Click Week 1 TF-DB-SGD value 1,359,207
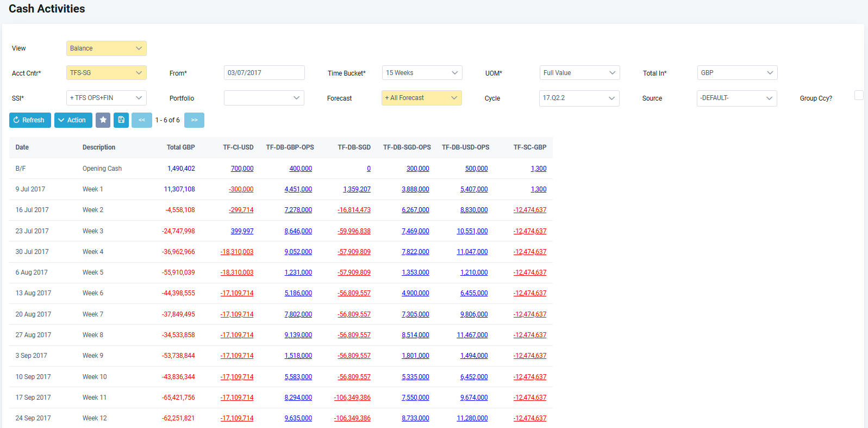Viewport: 868px width, 428px height. (357, 189)
